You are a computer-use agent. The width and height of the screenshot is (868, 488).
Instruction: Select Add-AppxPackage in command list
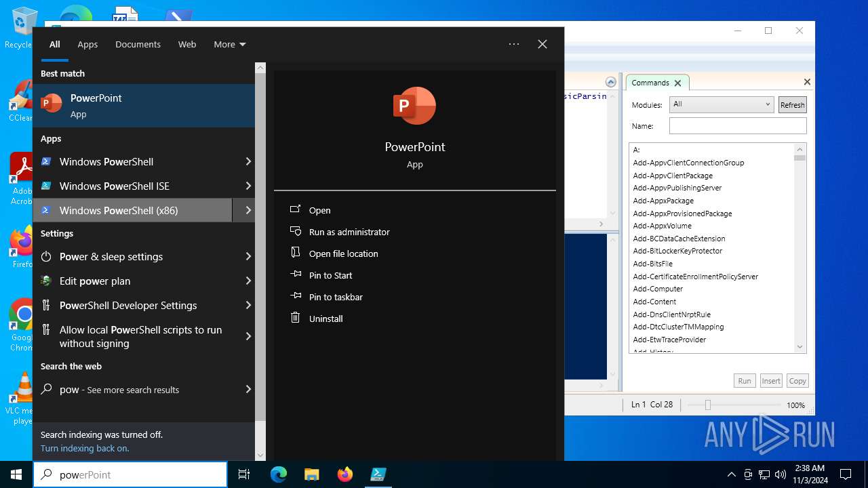(663, 201)
